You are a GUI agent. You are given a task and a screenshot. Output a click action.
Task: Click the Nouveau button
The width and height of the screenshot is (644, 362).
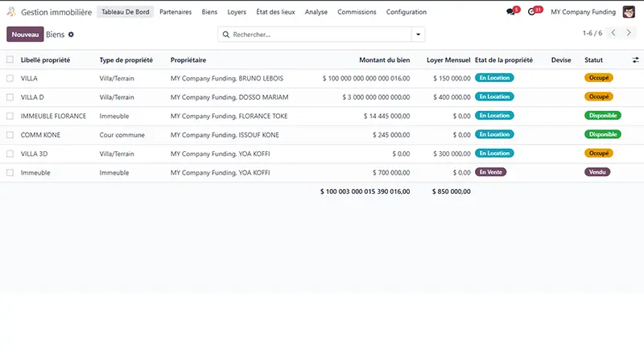point(25,35)
